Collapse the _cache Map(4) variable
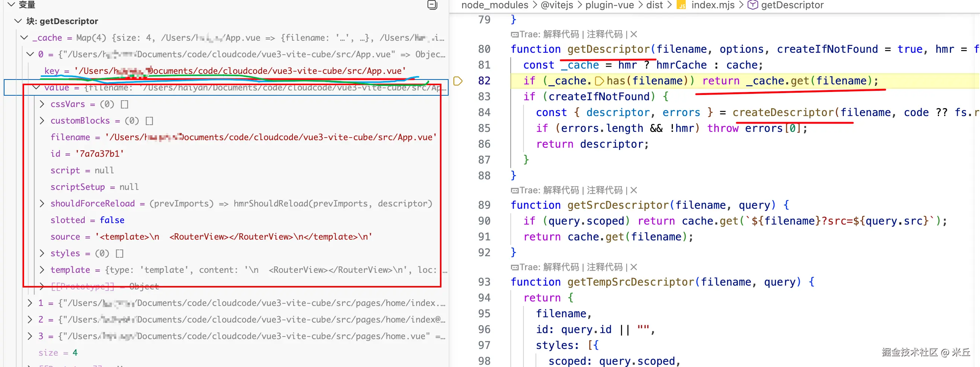This screenshot has height=367, width=980. tap(24, 38)
